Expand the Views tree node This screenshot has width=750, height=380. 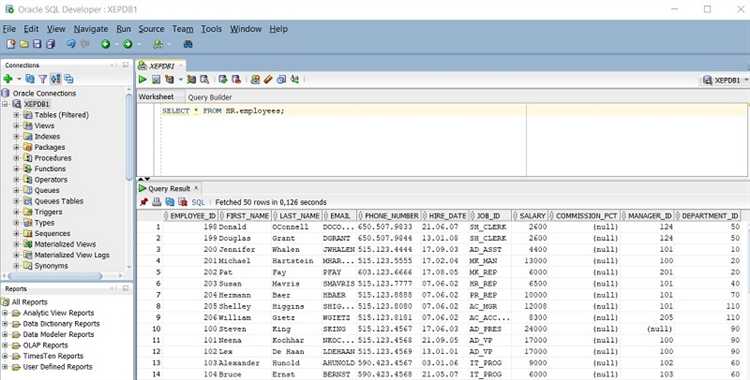point(16,126)
